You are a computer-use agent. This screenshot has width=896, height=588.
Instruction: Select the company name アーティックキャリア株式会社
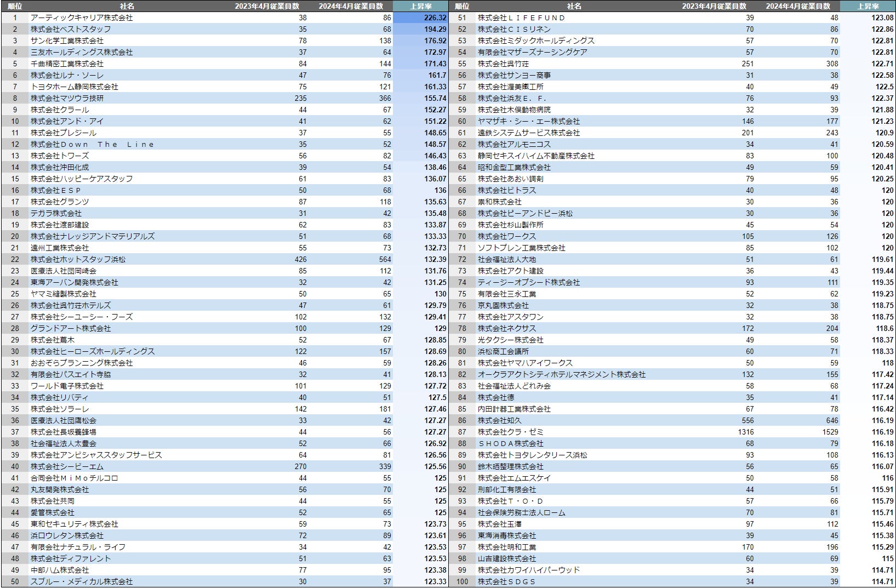click(82, 18)
